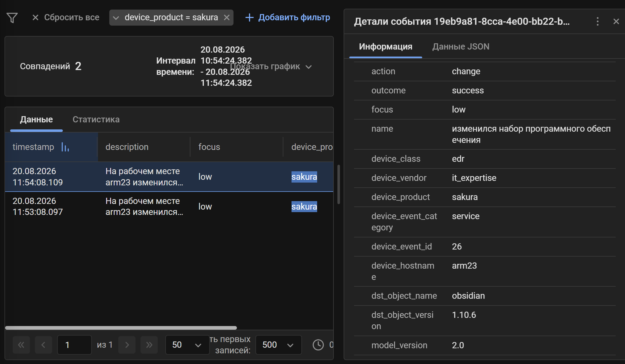This screenshot has height=364, width=625.
Task: Remove the device_product = sakura filter
Action: coord(227,18)
